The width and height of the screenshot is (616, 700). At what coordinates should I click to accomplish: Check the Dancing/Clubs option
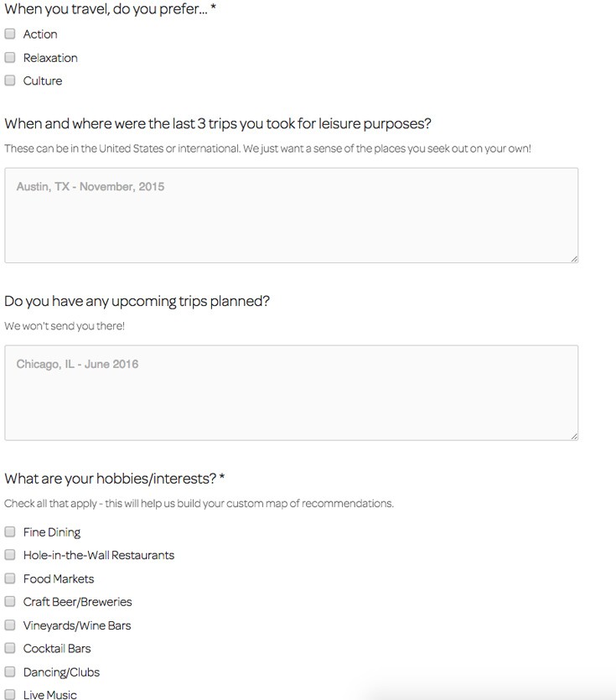point(10,671)
